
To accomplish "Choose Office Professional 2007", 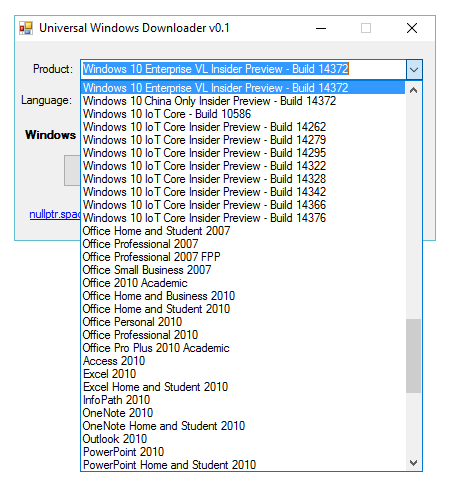I will 243,244.
